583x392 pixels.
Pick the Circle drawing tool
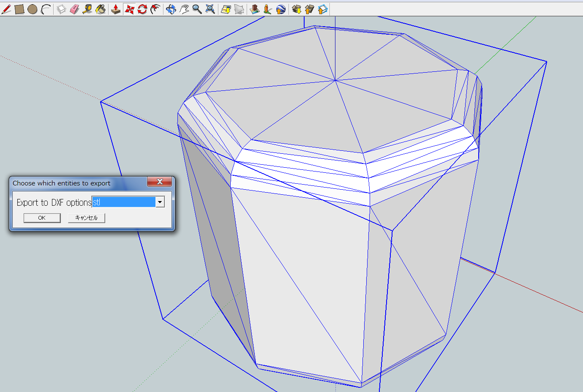pyautogui.click(x=32, y=8)
